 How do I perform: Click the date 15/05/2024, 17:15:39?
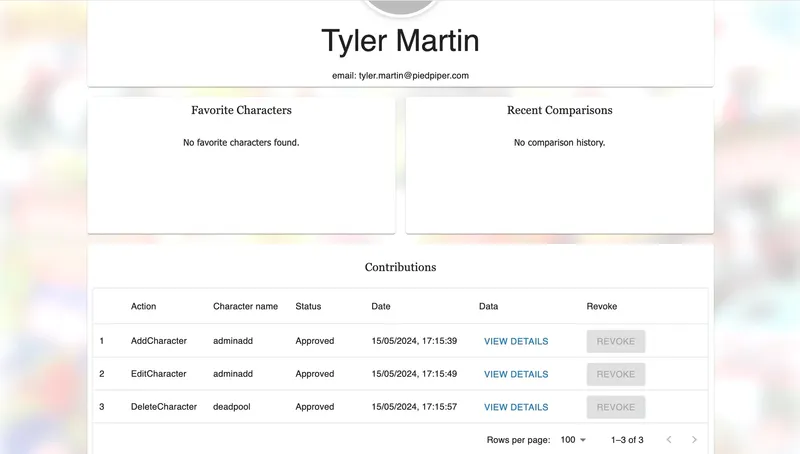coord(414,341)
